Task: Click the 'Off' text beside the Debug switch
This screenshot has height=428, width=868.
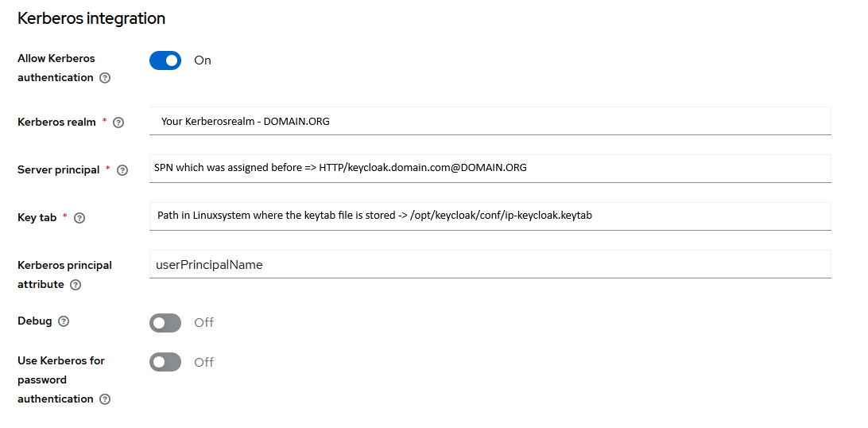Action: pyautogui.click(x=204, y=323)
